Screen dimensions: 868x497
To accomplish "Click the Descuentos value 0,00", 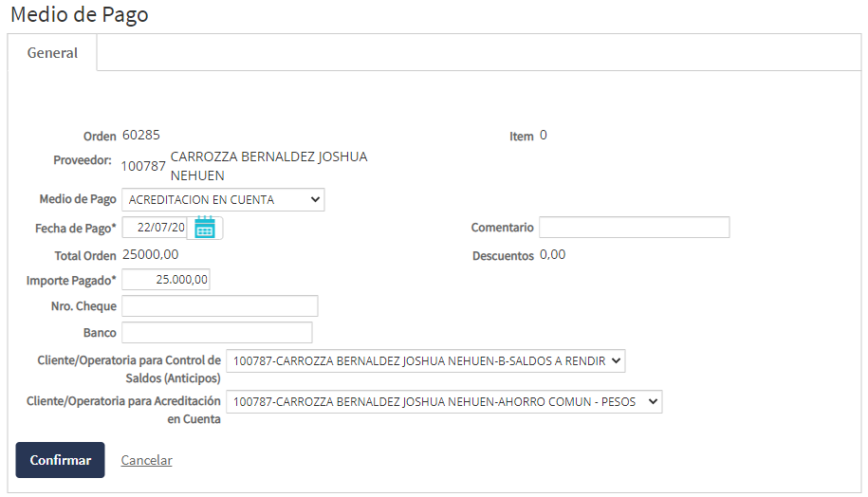I will 552,254.
